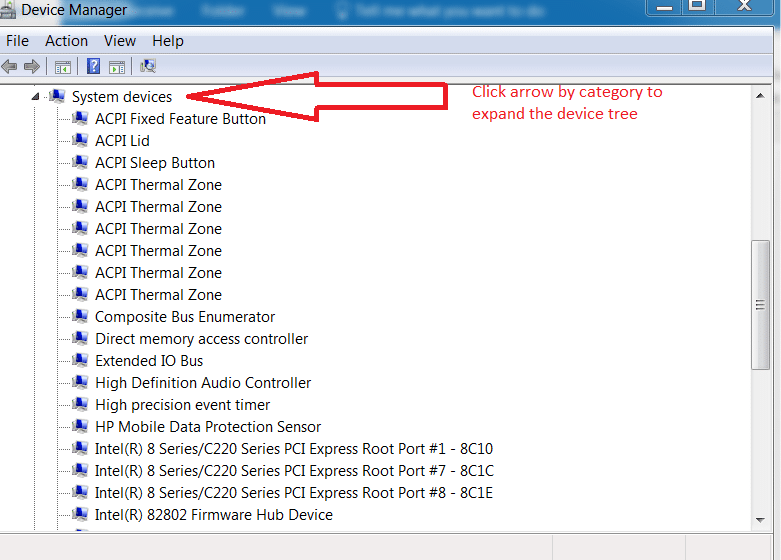Click the System devices category icon
Screen dimensions: 781x560
click(x=57, y=97)
